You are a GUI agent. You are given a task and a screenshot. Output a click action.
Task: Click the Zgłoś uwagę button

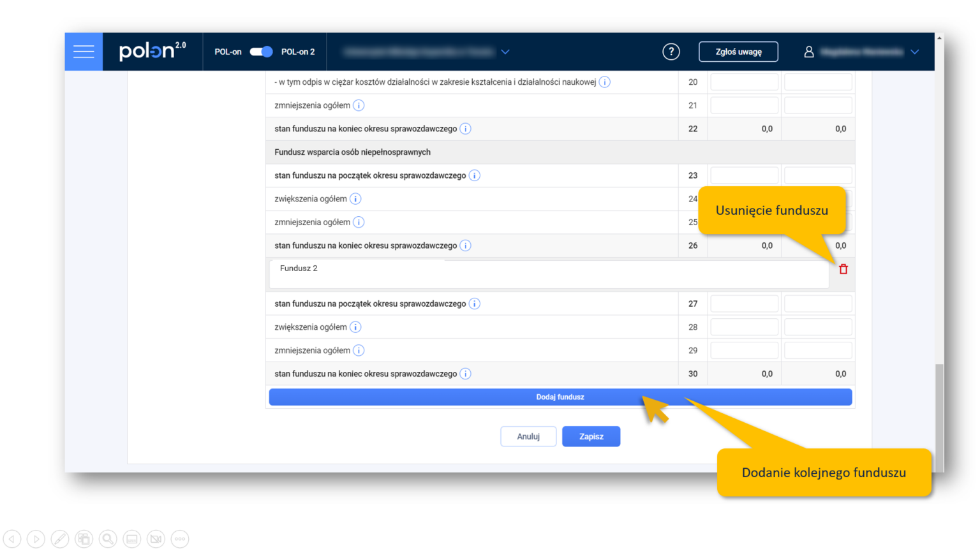(x=738, y=52)
